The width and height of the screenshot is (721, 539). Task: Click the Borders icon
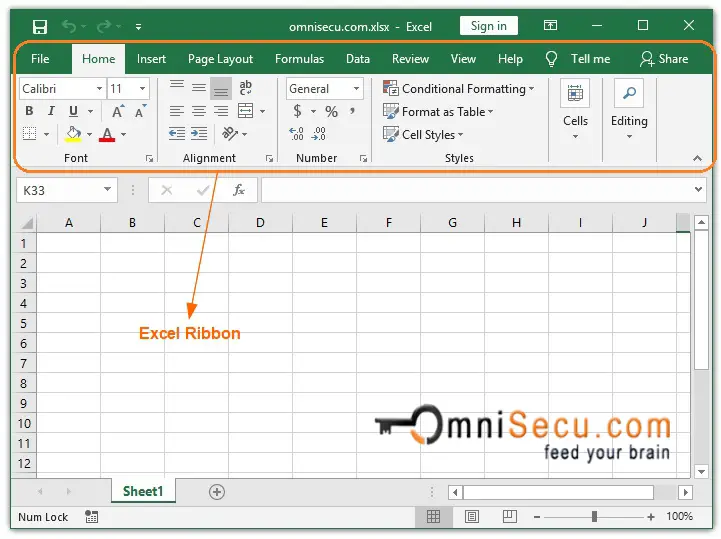(29, 134)
